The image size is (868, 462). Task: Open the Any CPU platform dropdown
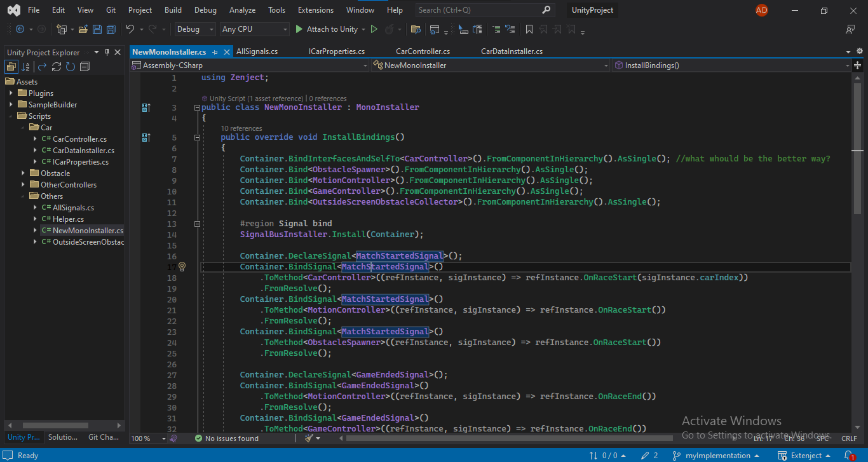[x=254, y=29]
